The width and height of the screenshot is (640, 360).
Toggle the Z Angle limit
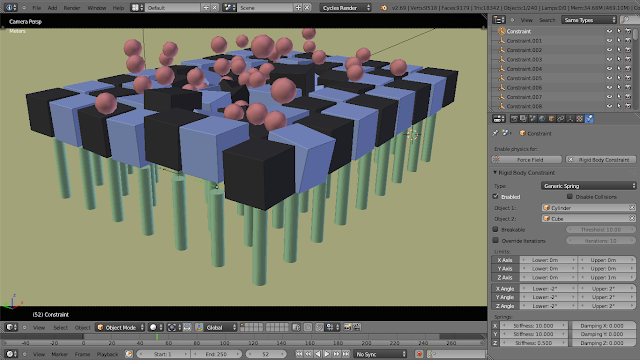point(505,306)
